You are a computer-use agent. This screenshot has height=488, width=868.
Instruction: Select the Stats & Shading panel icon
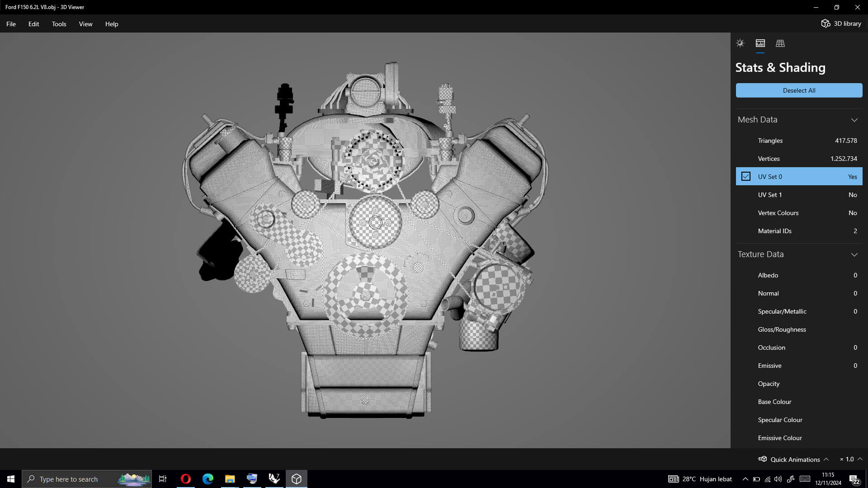click(x=760, y=43)
